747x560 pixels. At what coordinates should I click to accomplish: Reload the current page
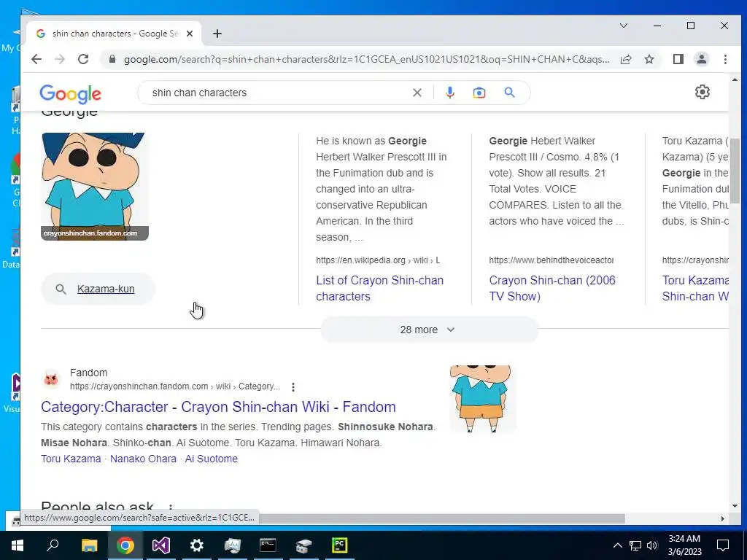pos(83,59)
